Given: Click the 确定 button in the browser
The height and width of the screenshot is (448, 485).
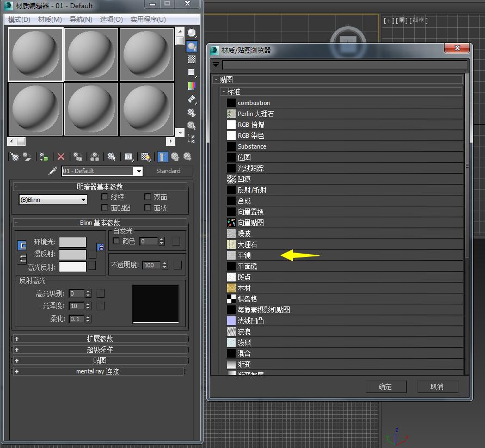Looking at the screenshot, I should tap(386, 386).
